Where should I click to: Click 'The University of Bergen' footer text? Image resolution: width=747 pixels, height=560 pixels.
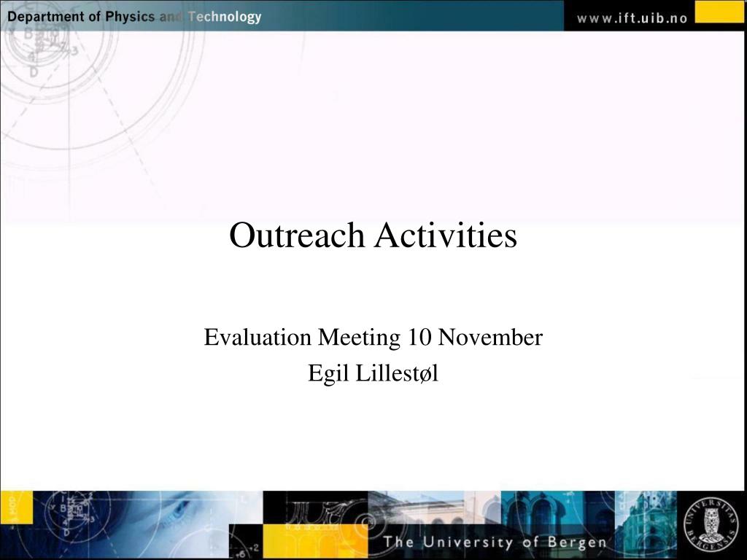[495, 542]
